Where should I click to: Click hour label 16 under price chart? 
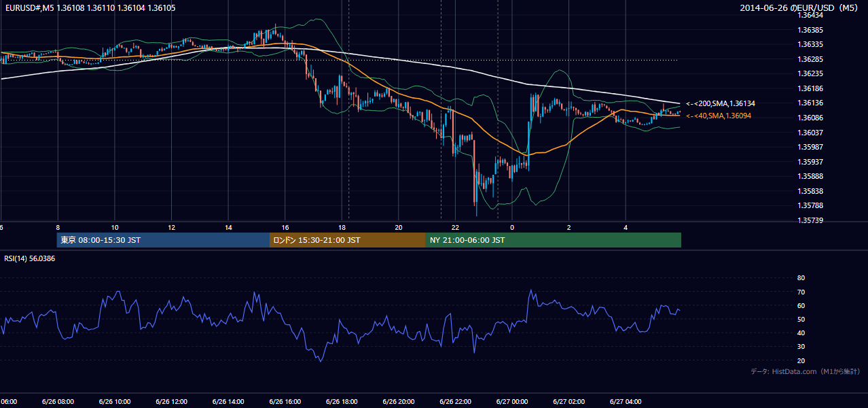285,227
